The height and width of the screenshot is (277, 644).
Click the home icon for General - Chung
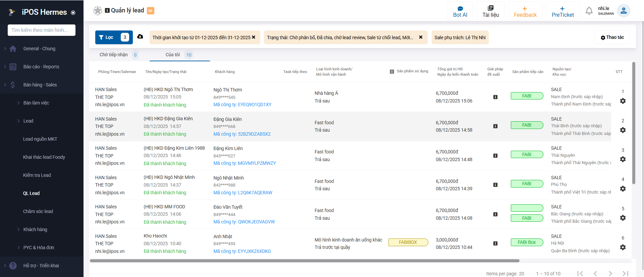coord(13,49)
